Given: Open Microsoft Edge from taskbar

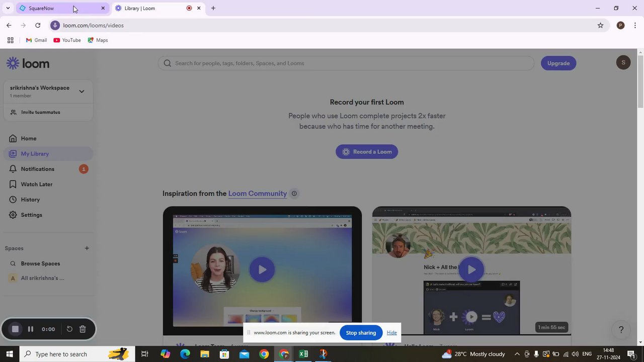Looking at the screenshot, I should (185, 354).
